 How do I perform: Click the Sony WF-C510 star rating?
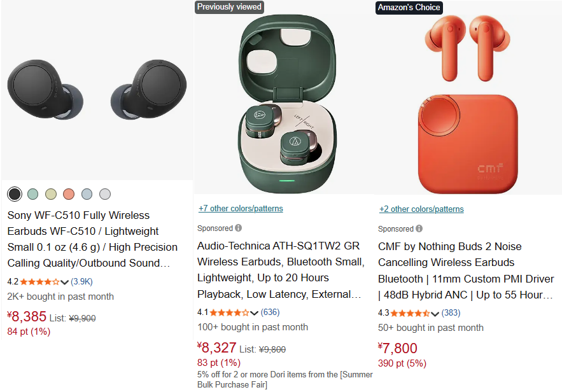39,282
